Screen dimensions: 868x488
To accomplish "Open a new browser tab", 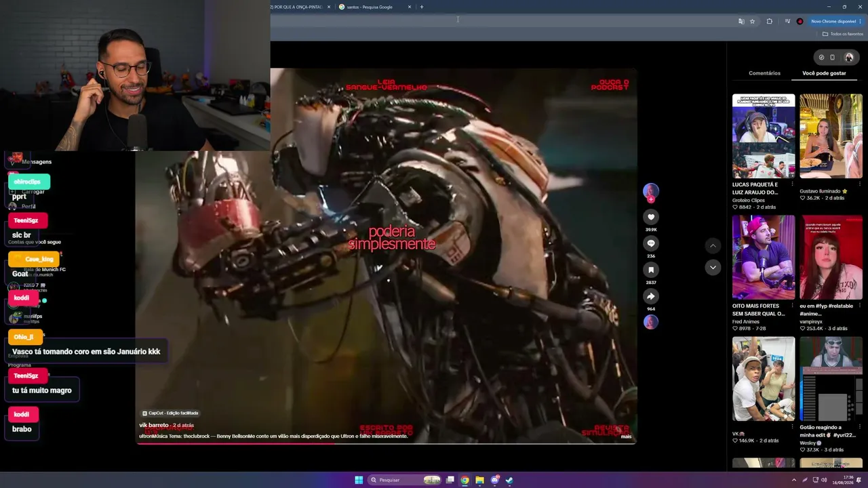I will 422,7.
